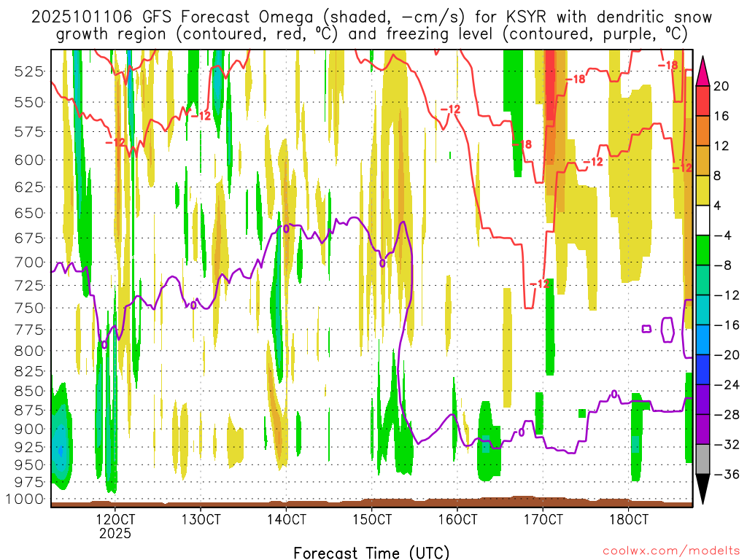Click the Forecast Time (UTC) axis title

click(371, 553)
